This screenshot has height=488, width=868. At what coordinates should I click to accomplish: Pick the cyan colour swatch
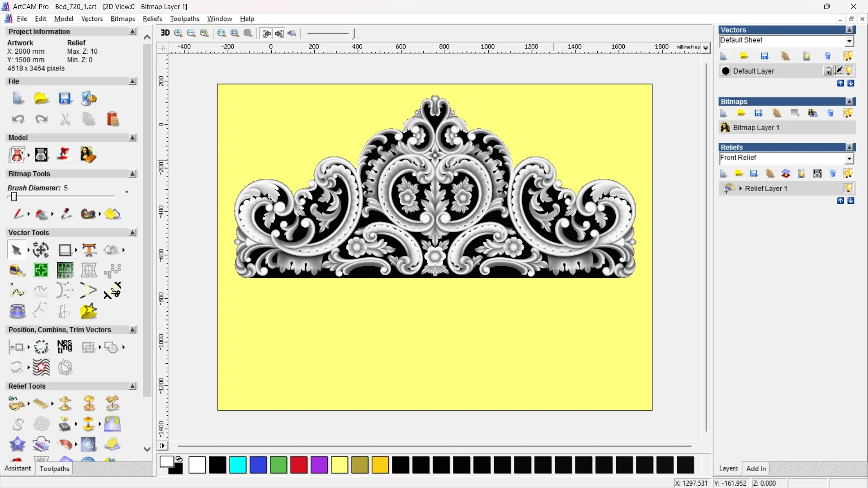pyautogui.click(x=238, y=465)
